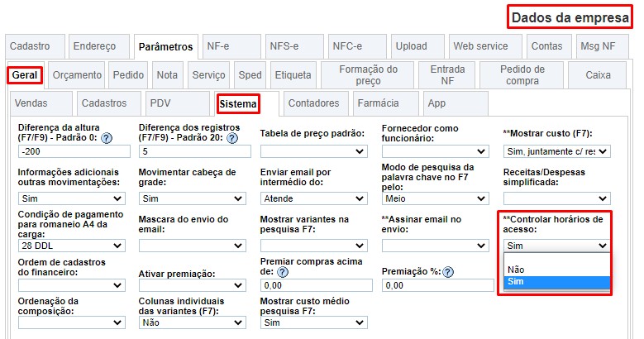
Task: Switch to the Pedido sub-tab
Action: click(x=128, y=75)
